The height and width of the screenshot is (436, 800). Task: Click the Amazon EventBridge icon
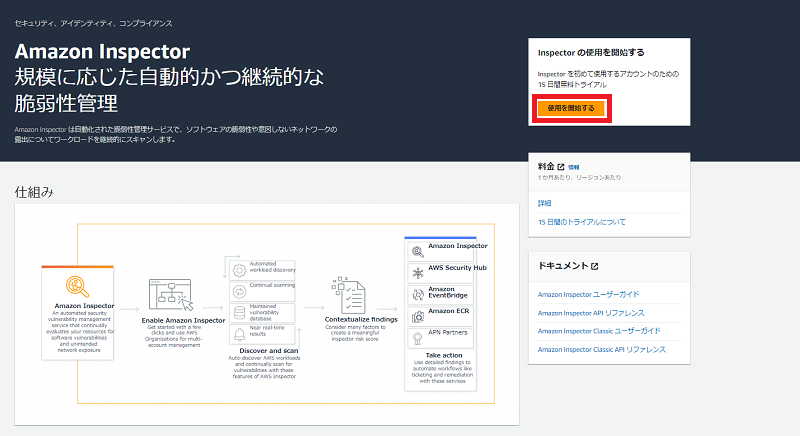(x=418, y=294)
